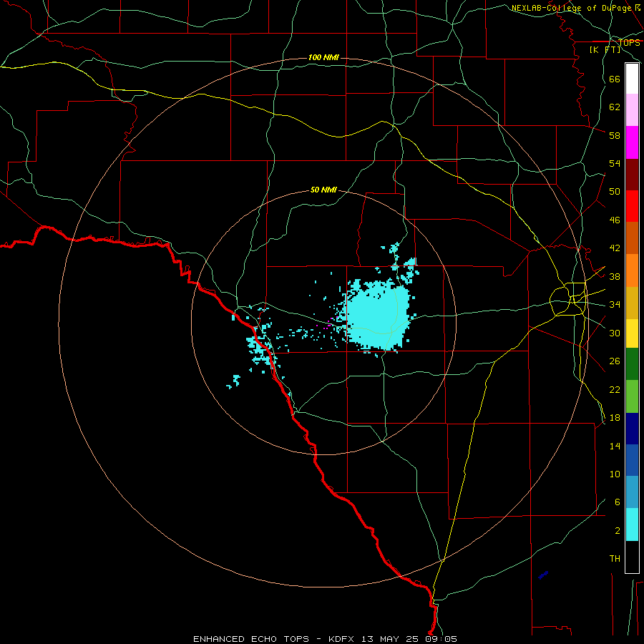
Task: Click the dark red 54 kft swatch
Action: (x=632, y=175)
